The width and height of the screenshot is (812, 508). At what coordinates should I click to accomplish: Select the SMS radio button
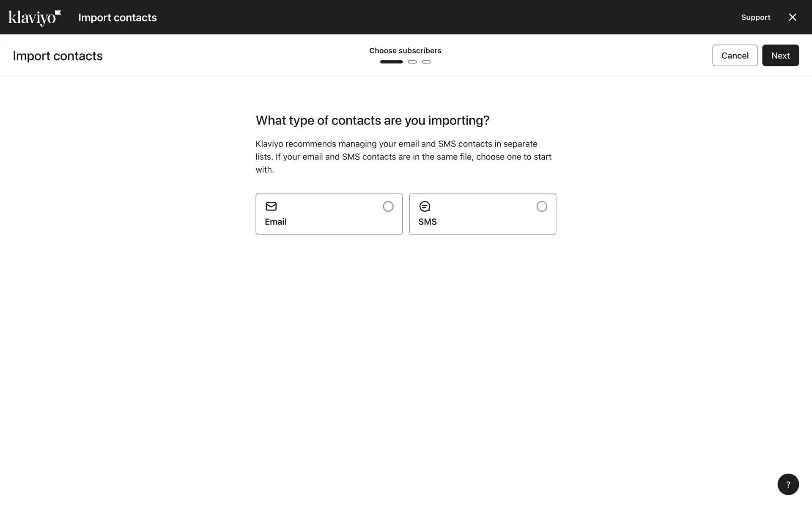pos(541,206)
